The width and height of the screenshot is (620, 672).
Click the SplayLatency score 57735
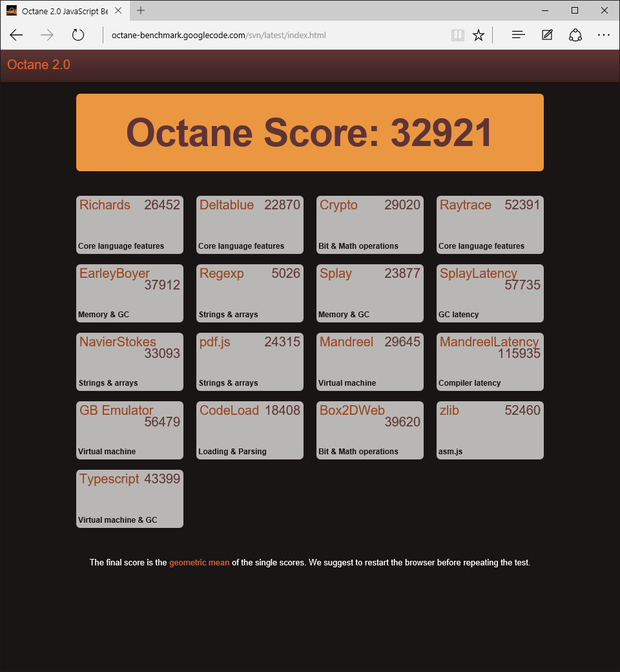522,285
